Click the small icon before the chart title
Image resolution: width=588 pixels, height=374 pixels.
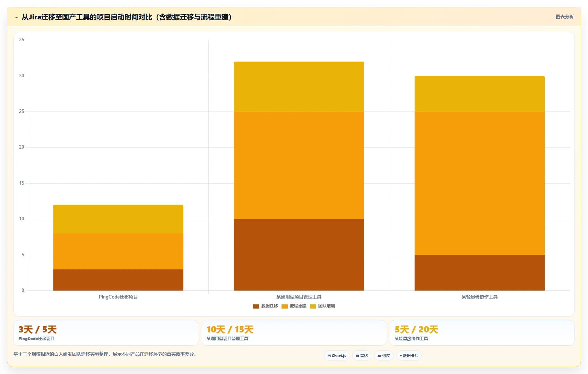[16, 17]
